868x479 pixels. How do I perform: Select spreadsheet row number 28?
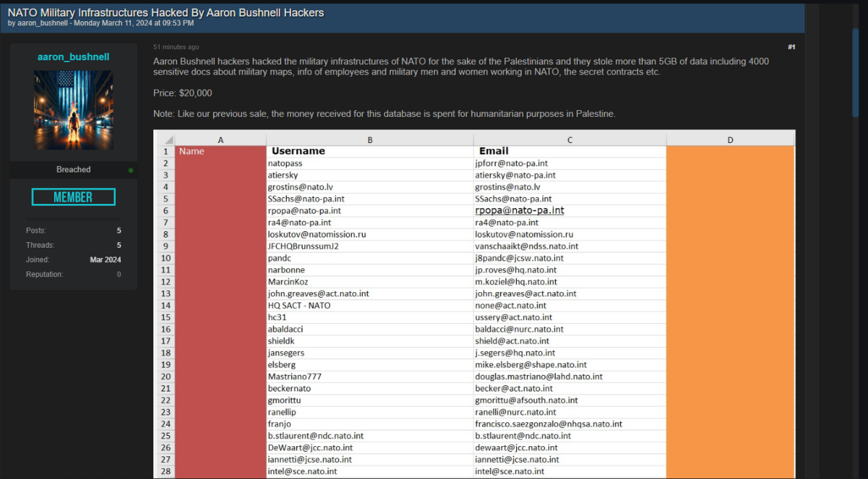(x=166, y=471)
